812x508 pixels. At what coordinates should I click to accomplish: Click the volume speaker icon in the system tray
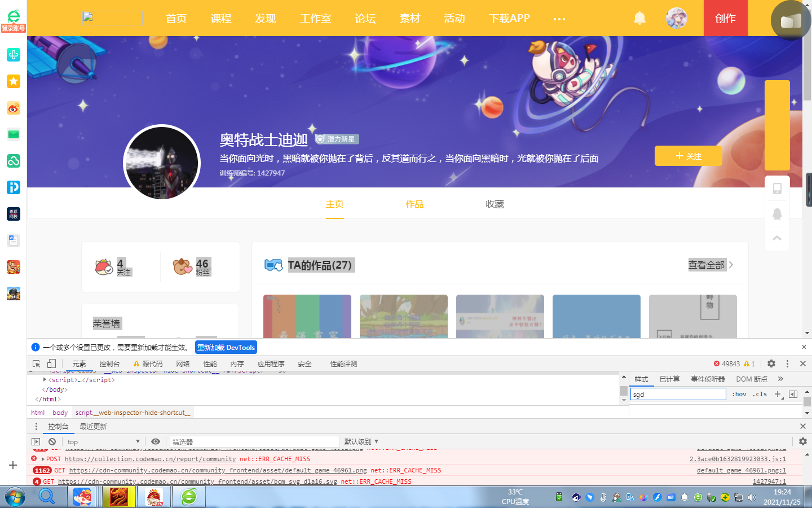(x=752, y=497)
